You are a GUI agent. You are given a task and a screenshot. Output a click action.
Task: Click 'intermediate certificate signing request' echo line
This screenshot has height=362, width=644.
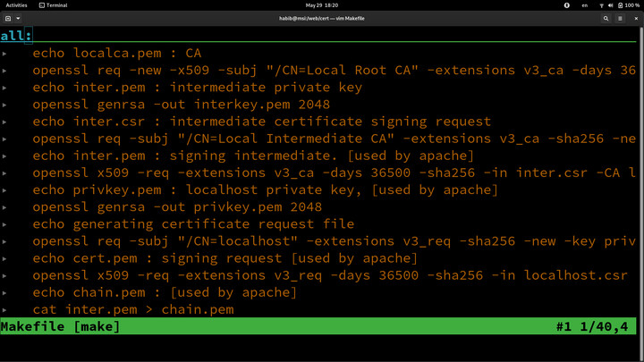(262, 122)
